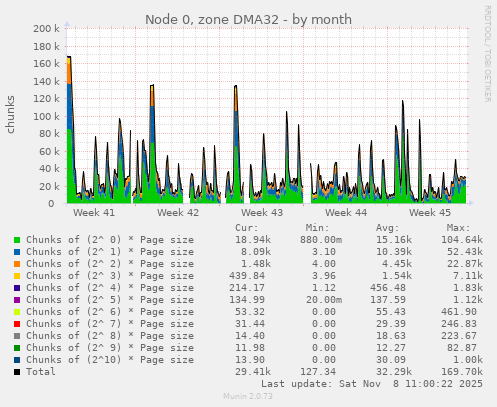497x407 pixels.
Task: Click the 'chunks' y-axis label
Action: point(10,115)
